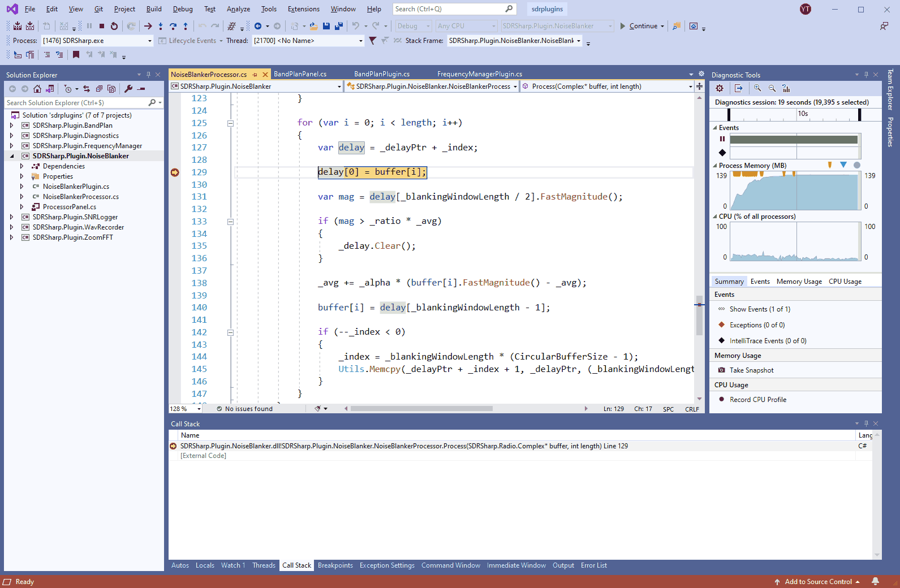Toggle pin on NoiseBlankerProcessor.cs tab
The width and height of the screenshot is (900, 588).
coord(255,75)
